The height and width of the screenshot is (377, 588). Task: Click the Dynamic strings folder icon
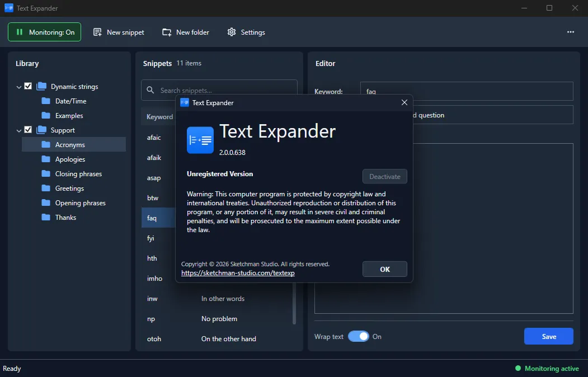tap(41, 87)
